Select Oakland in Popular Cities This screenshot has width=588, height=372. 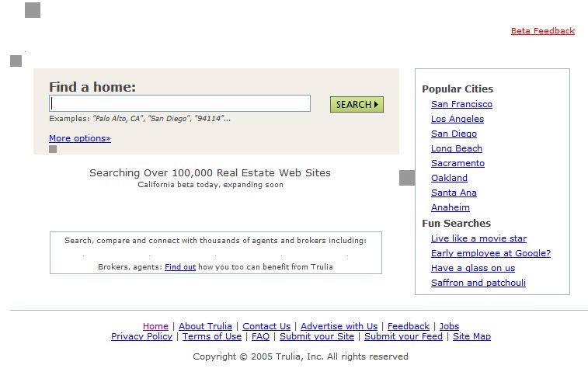point(449,178)
